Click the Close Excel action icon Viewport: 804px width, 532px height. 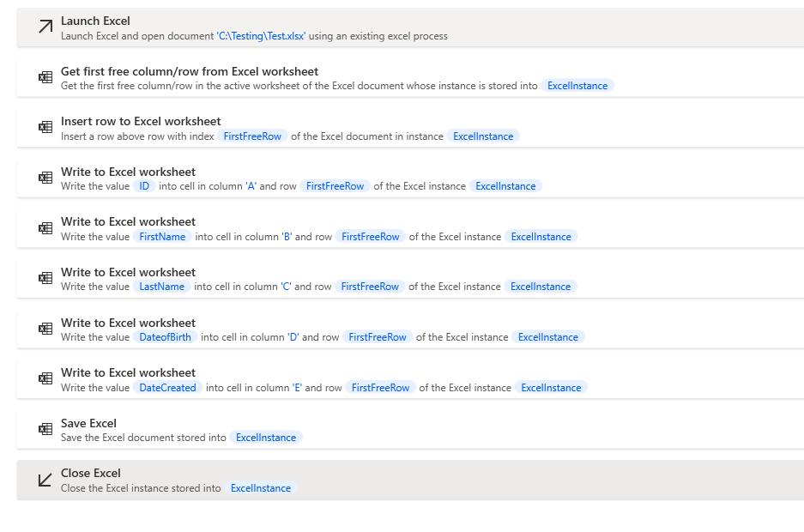(45, 480)
